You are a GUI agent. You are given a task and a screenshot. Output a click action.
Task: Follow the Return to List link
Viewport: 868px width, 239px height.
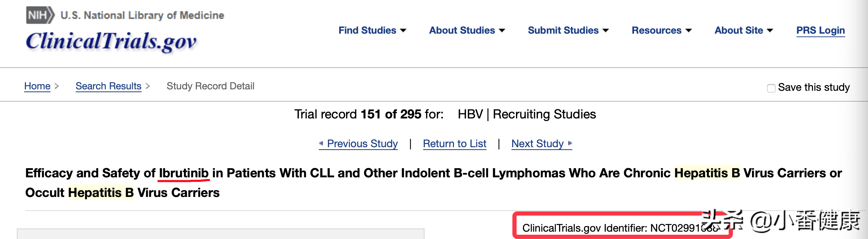pos(454,144)
